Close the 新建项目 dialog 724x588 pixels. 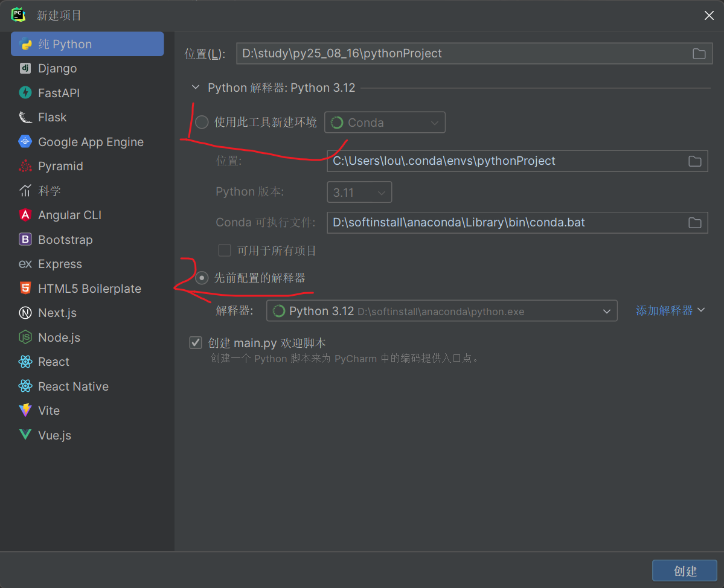tap(709, 15)
